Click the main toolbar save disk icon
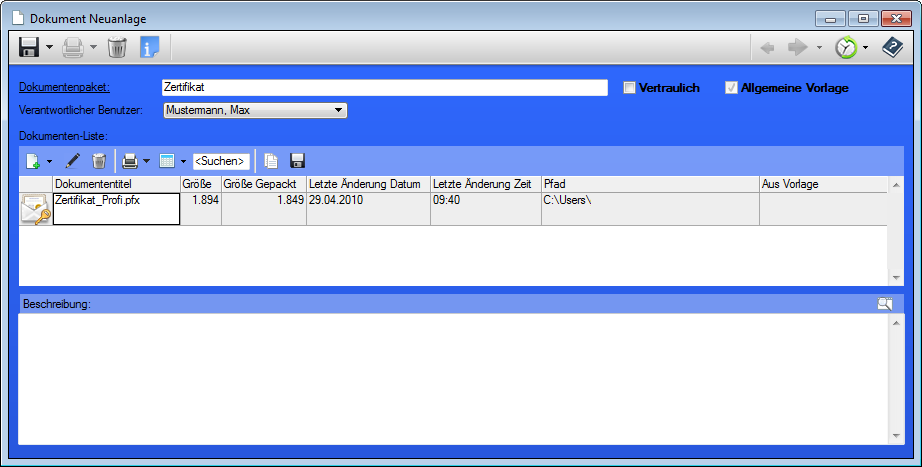Viewport: 922px width, 467px height. click(29, 47)
